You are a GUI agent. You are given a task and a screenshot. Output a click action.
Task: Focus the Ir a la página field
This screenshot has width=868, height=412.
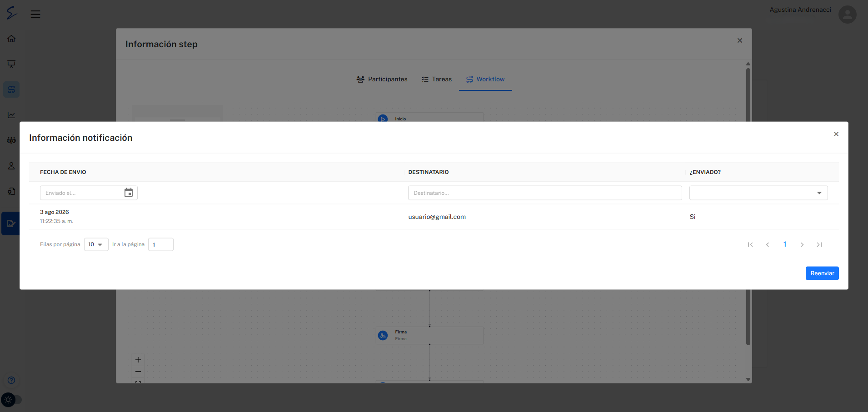tap(160, 244)
